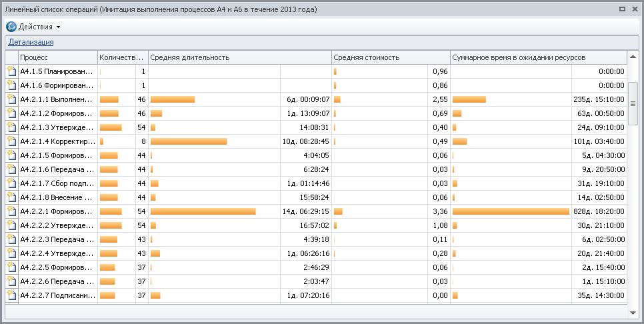The image size is (644, 324).
Task: Click the document icon for row A4.2.2.3
Action: [11, 239]
